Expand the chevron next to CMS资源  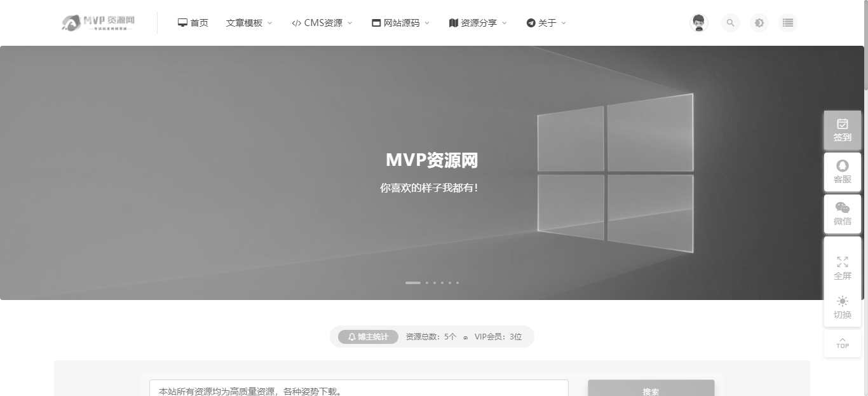click(349, 23)
